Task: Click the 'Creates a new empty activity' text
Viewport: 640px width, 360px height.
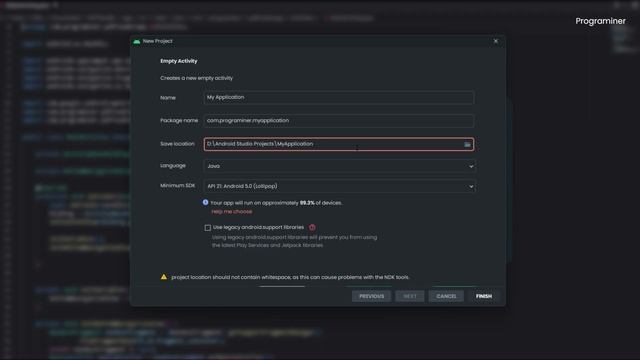Action: coord(197,78)
